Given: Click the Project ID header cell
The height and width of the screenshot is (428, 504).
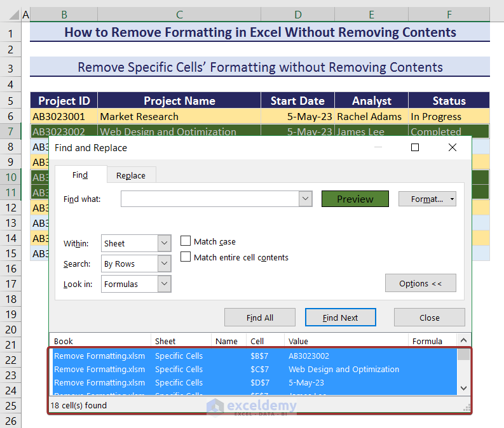Looking at the screenshot, I should [x=64, y=101].
